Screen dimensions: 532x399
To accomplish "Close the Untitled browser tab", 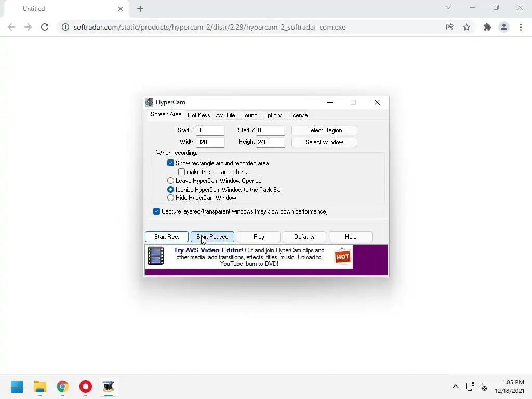I will coord(121,9).
